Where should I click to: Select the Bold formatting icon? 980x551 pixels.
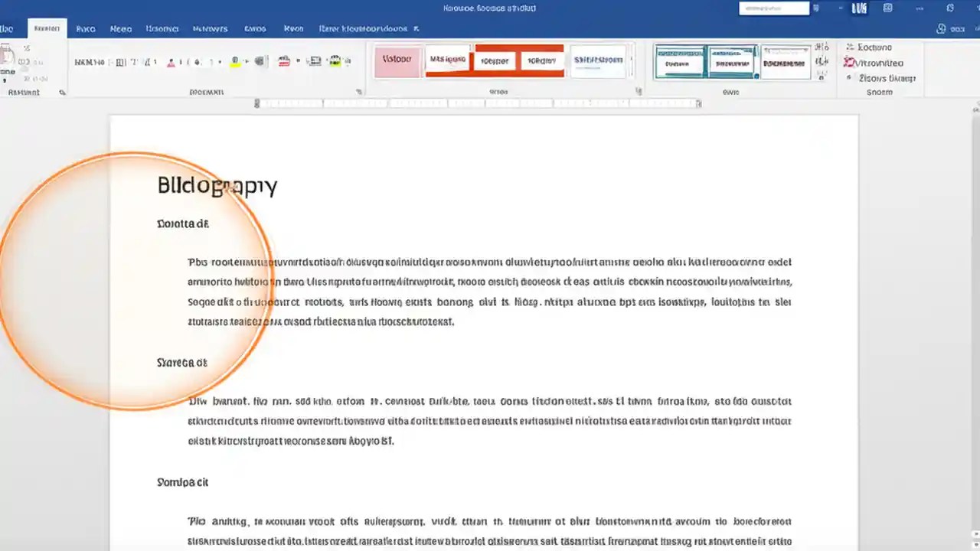[120, 62]
